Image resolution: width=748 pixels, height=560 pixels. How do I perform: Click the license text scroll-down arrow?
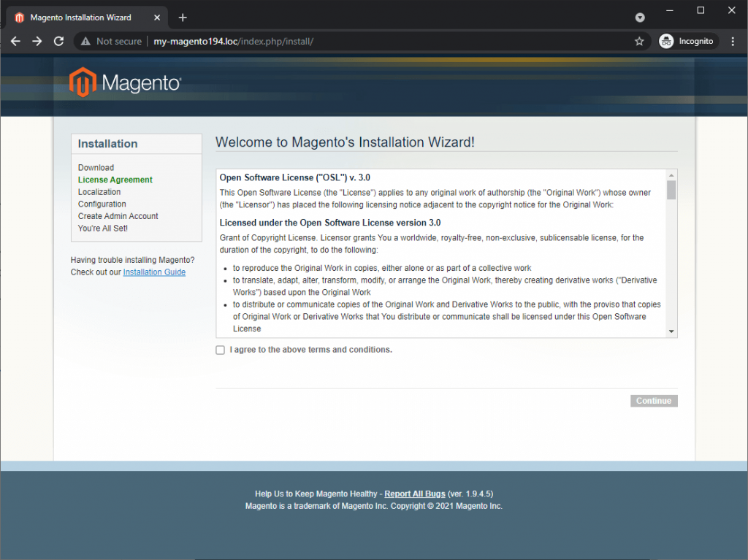tap(671, 332)
